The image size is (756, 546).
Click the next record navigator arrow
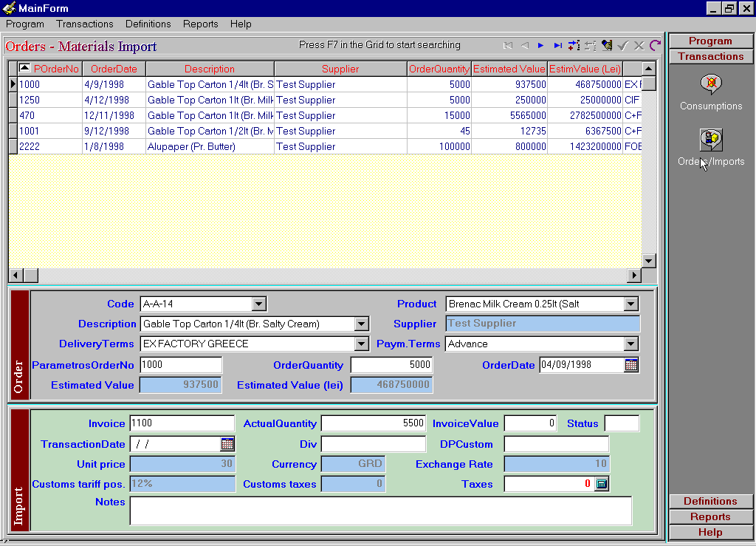[541, 46]
